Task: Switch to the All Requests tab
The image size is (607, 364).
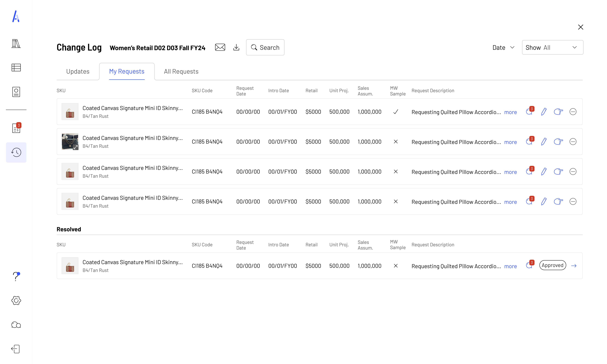Action: tap(181, 72)
